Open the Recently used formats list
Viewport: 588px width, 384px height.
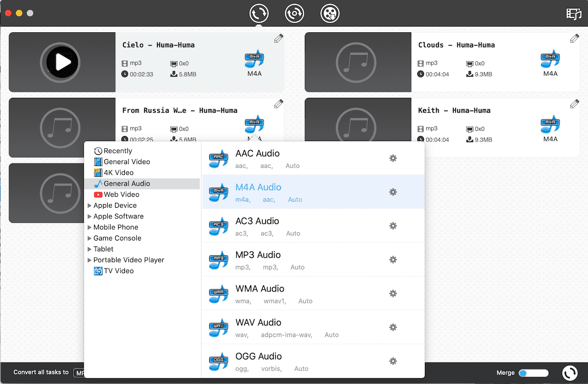(x=118, y=151)
